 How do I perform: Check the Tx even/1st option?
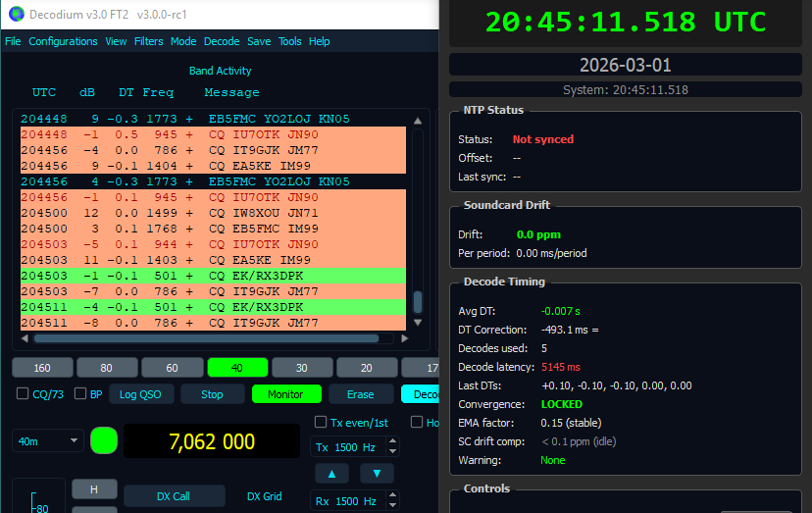coord(320,423)
